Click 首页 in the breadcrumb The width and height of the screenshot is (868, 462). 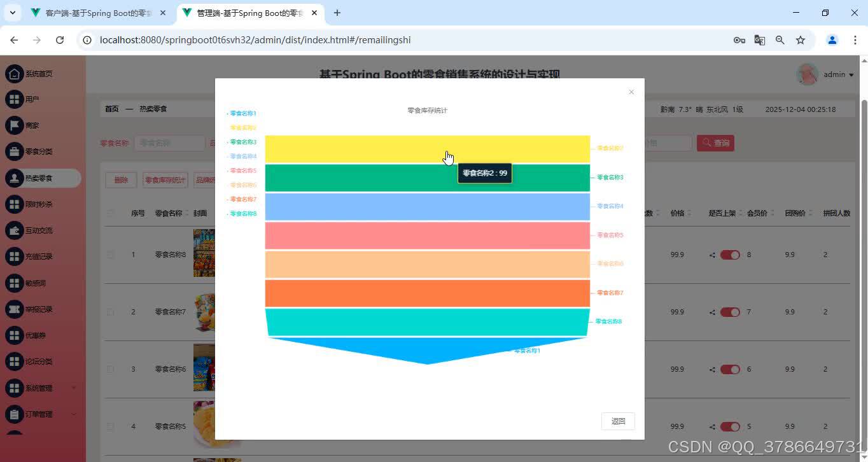click(112, 109)
